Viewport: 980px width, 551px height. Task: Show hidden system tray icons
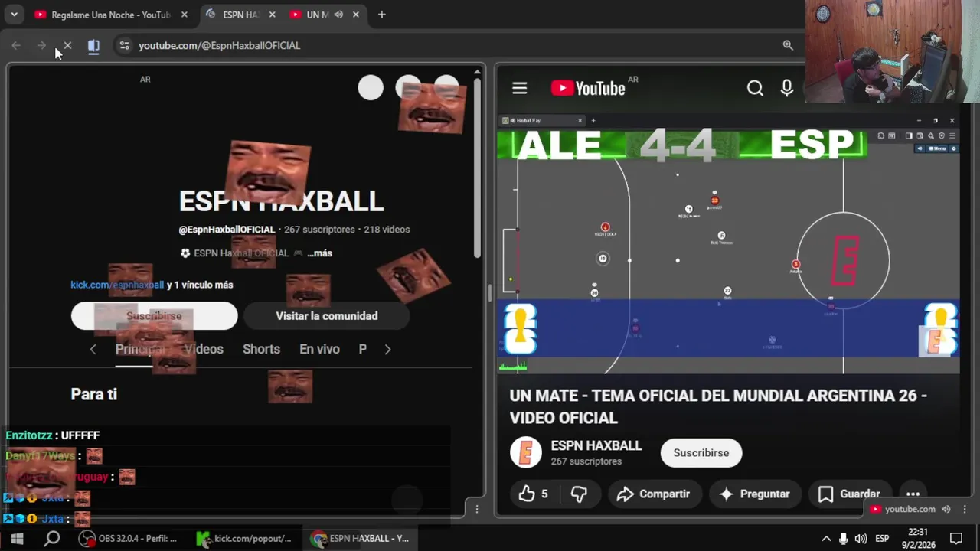point(826,539)
